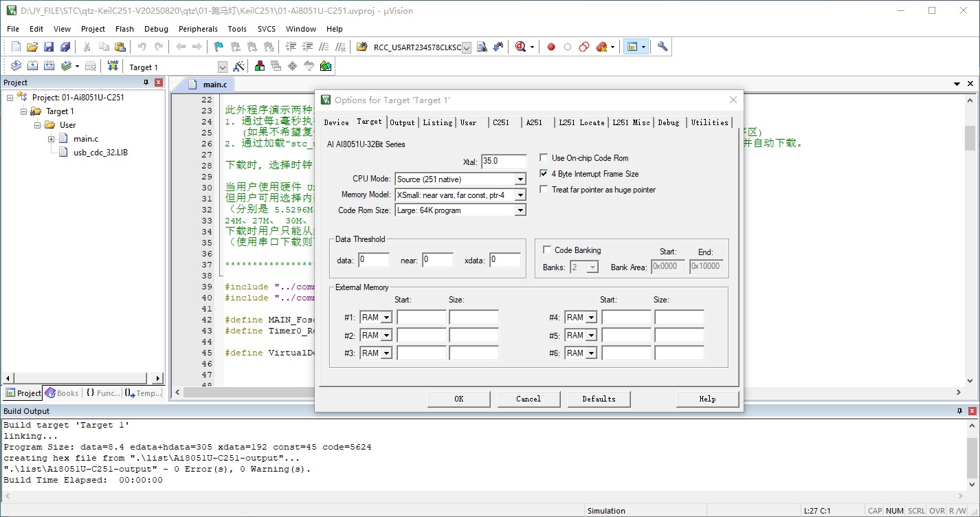Switch to the Output tab
980x517 pixels.
click(x=402, y=122)
